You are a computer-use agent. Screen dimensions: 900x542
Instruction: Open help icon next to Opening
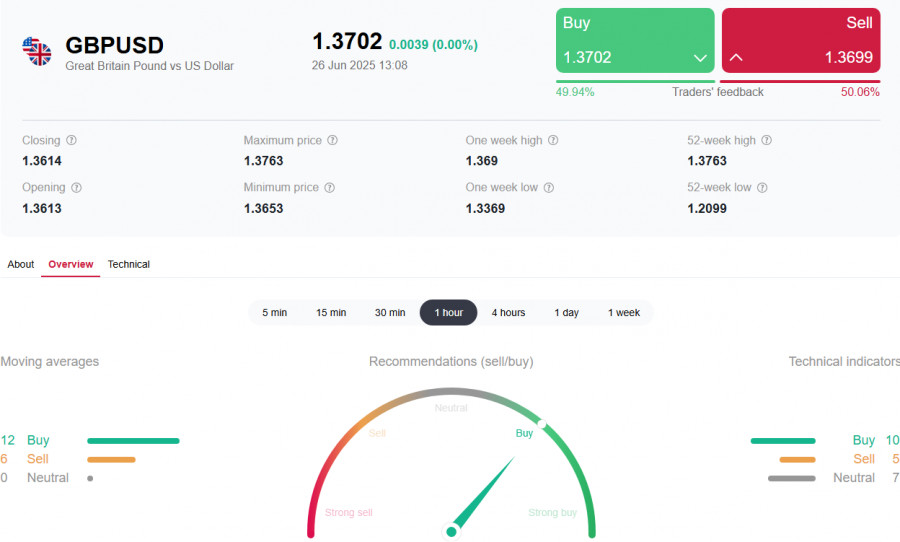pyautogui.click(x=76, y=188)
